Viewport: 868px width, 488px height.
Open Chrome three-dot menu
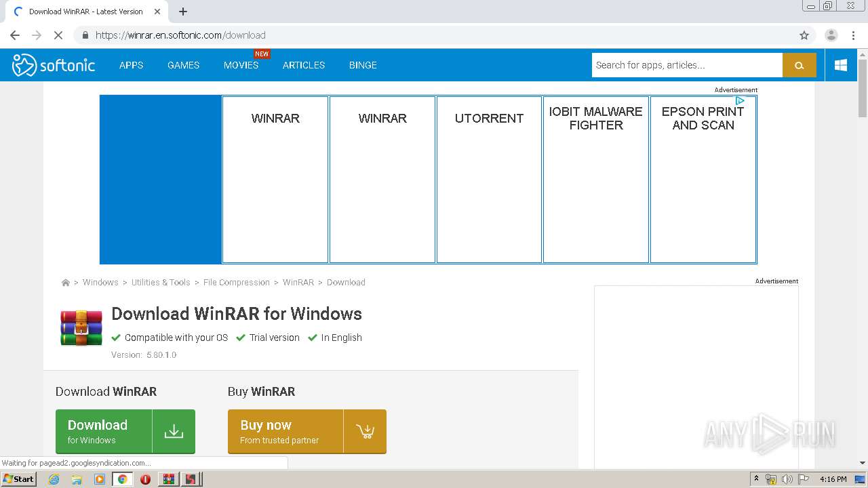point(854,35)
